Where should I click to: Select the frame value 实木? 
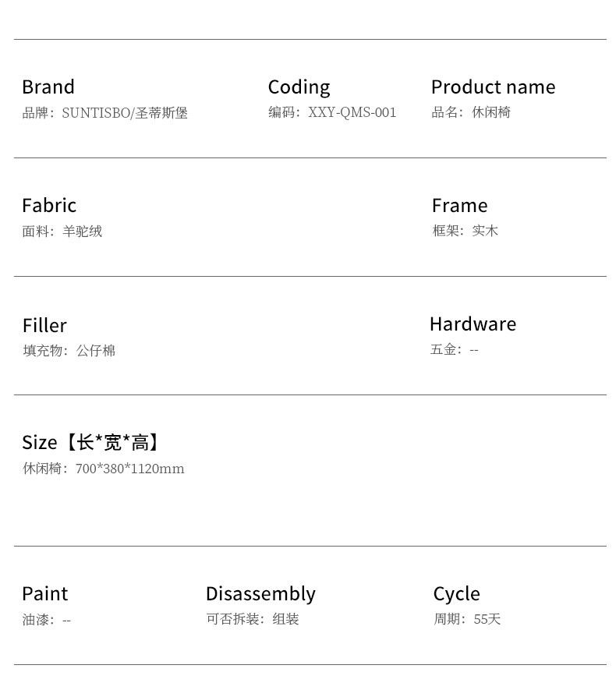(x=485, y=230)
